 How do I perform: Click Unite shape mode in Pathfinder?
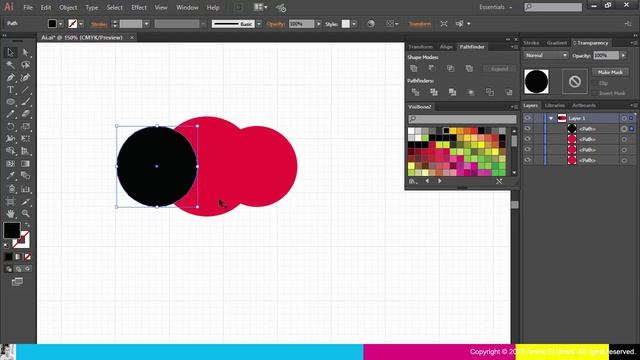[x=413, y=68]
